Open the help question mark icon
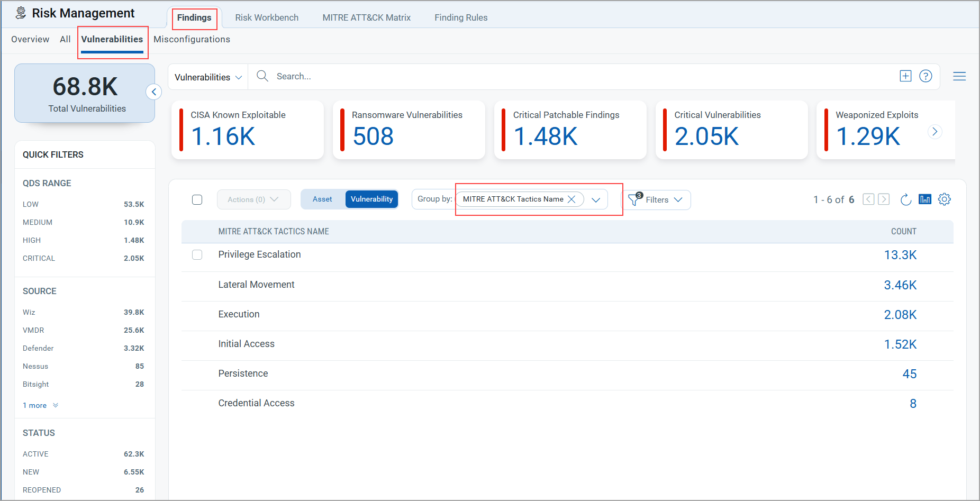Viewport: 980px width, 501px height. 925,76
